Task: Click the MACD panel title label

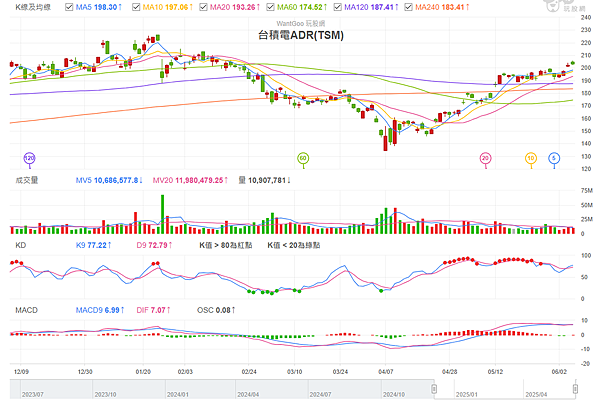Action: point(26,310)
